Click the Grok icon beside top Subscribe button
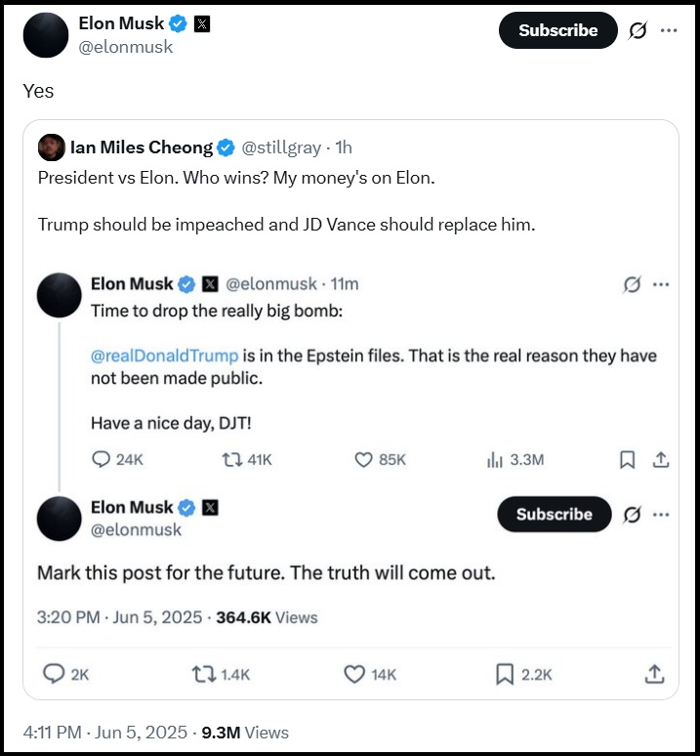This screenshot has width=700, height=756. tap(638, 31)
